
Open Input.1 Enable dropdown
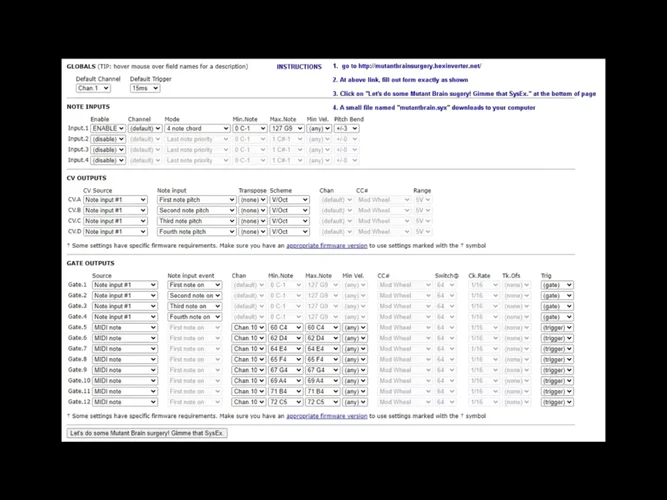click(x=108, y=129)
